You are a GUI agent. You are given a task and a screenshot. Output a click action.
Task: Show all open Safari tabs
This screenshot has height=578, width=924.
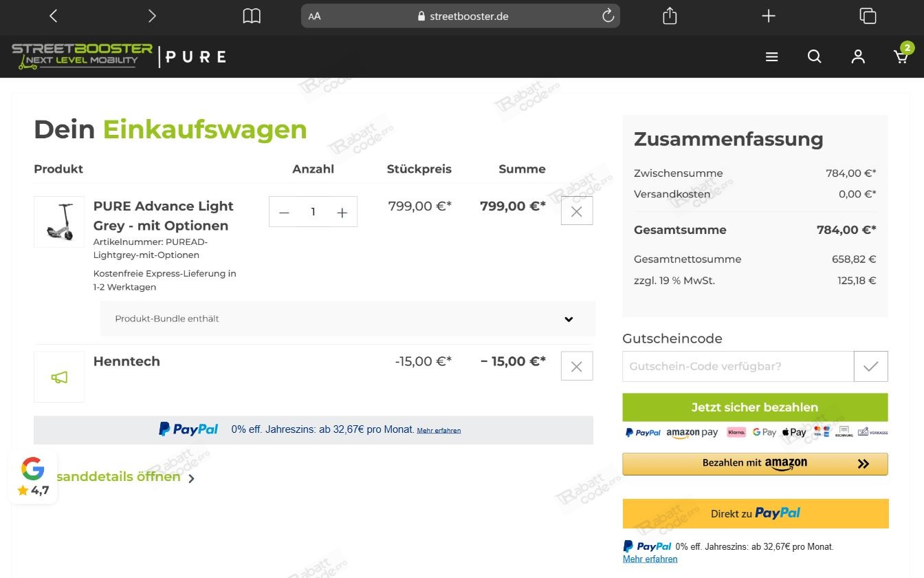click(x=868, y=16)
